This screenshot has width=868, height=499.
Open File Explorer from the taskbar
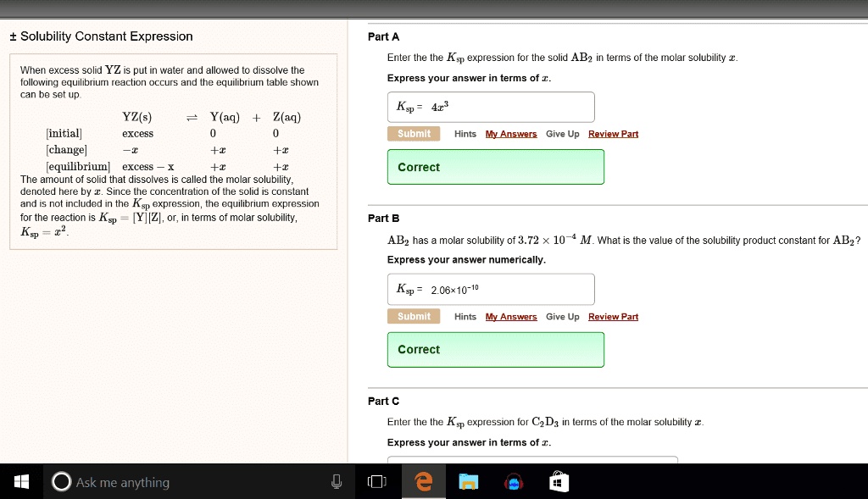(x=468, y=481)
